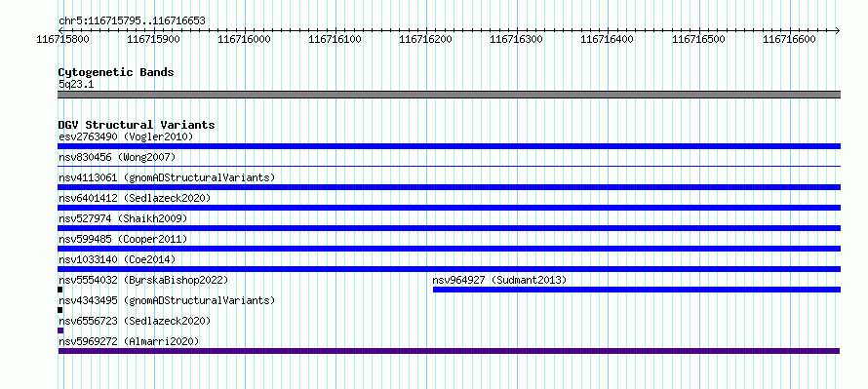This screenshot has width=868, height=389.
Task: Click the DGV Structural Variants track title
Action: 137,125
